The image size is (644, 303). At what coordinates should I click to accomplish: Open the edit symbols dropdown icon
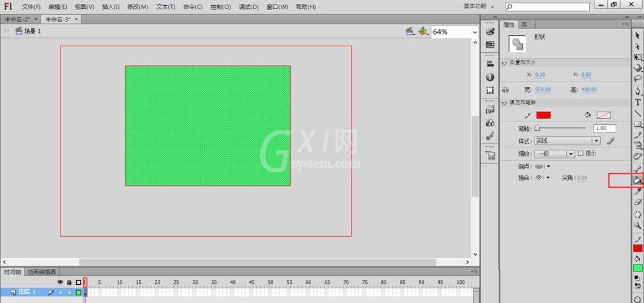click(424, 32)
